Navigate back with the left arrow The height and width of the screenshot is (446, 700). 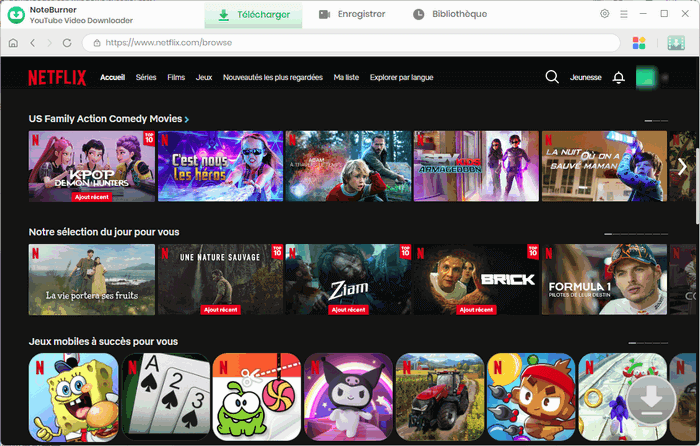pyautogui.click(x=33, y=43)
